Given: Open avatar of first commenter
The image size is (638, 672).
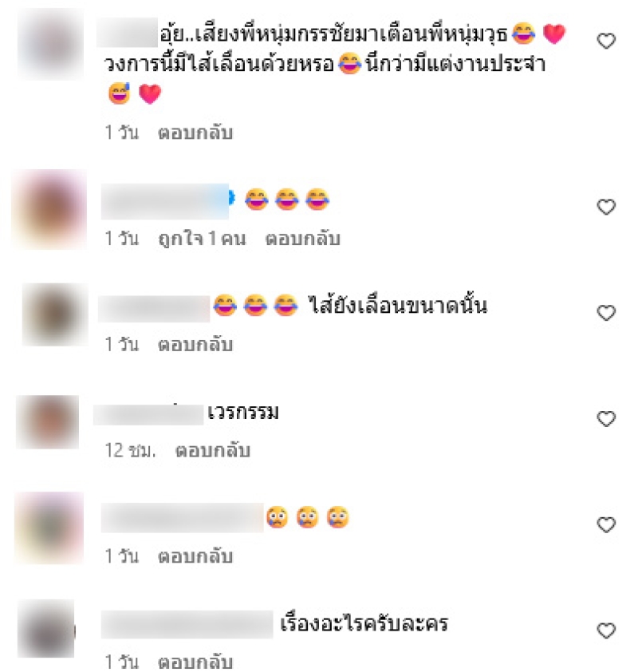Looking at the screenshot, I should pyautogui.click(x=50, y=44).
